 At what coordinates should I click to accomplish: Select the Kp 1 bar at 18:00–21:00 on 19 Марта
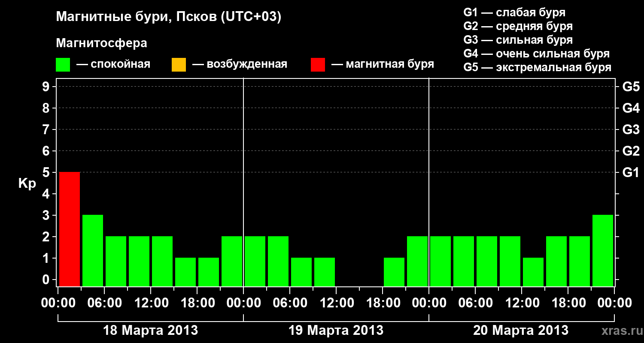394,272
